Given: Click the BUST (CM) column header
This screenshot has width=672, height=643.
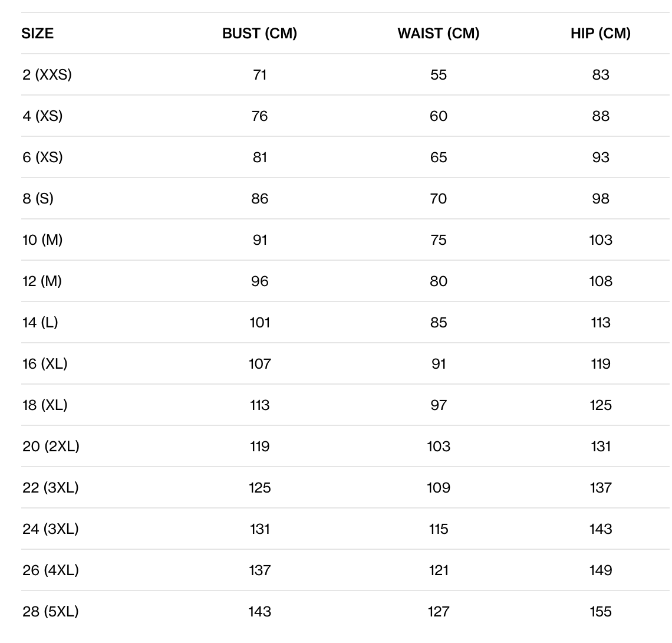Looking at the screenshot, I should coord(259,34).
